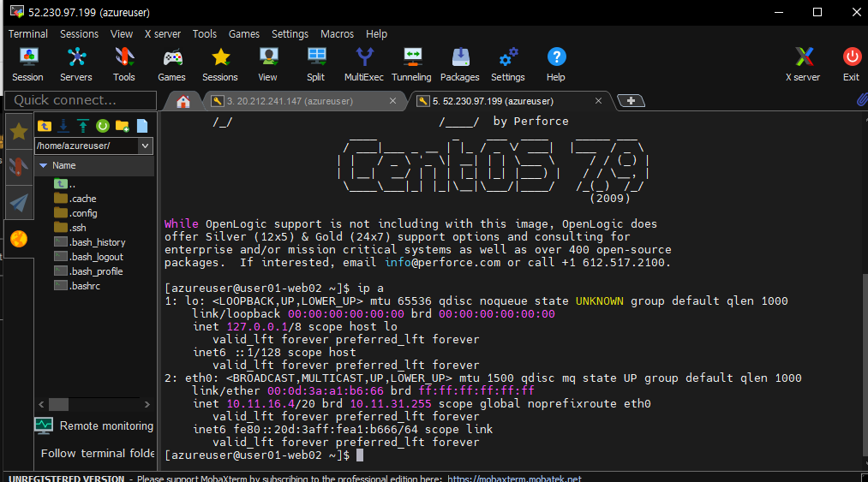Open the Macros sidebar tab with paper plane
The image size is (868, 482).
(19, 203)
